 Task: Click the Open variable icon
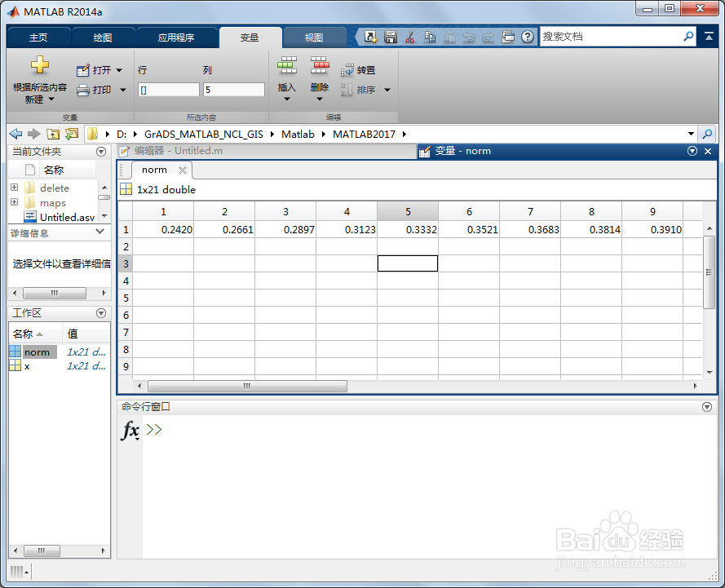(82, 70)
